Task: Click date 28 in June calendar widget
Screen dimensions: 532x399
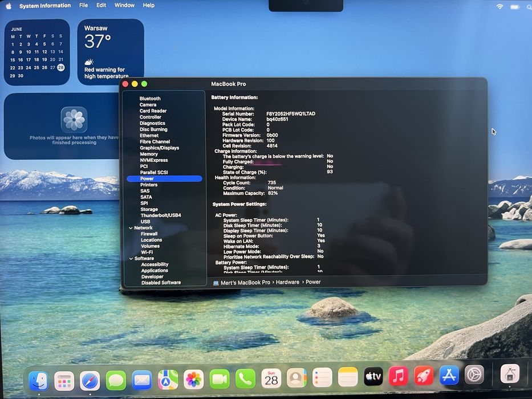Action: pyautogui.click(x=61, y=67)
